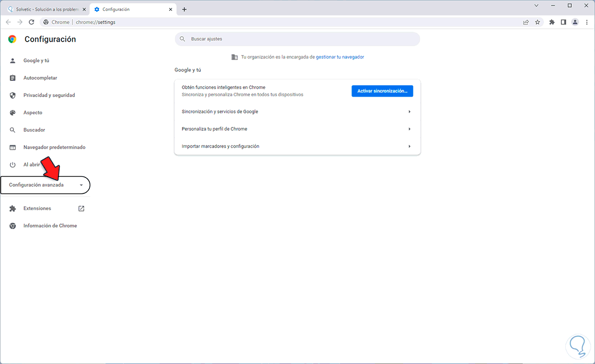Reload the page with refresh icon

coord(32,22)
